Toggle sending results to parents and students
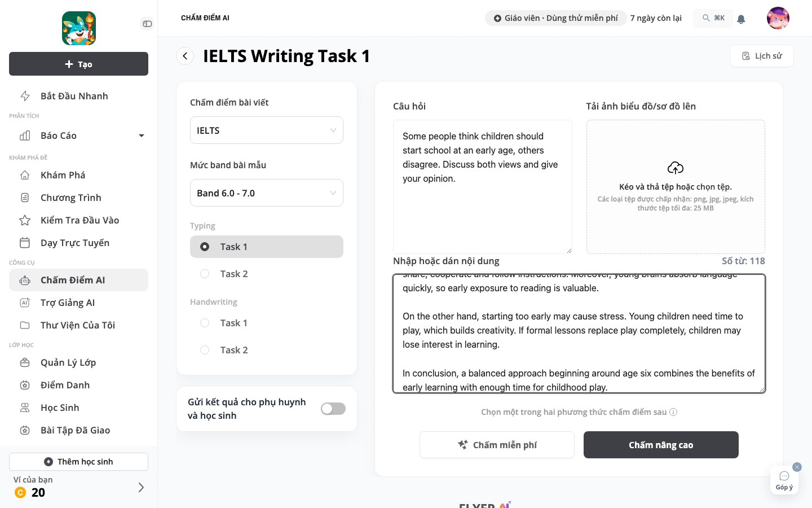The image size is (812, 508). point(333,409)
